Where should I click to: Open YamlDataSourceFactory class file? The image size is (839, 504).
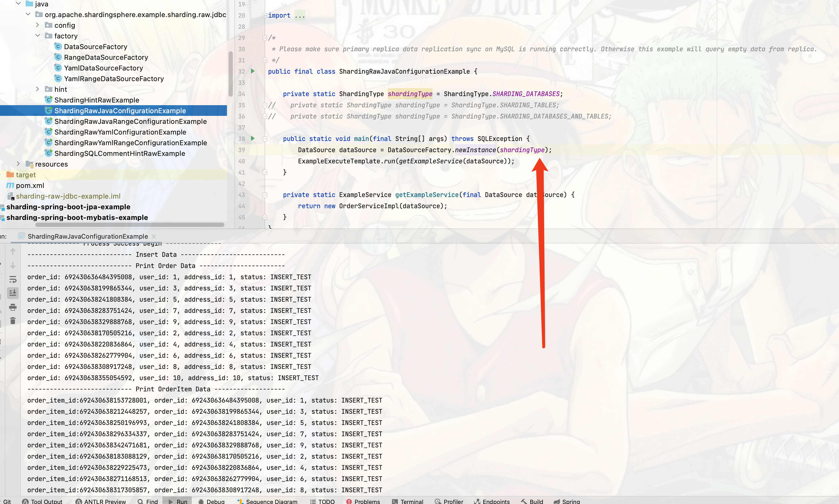pyautogui.click(x=103, y=68)
